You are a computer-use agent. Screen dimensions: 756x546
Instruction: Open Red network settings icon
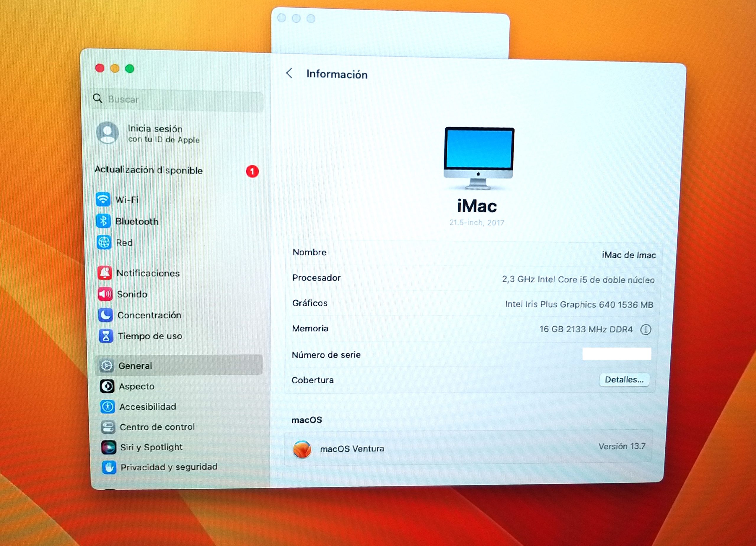coord(104,243)
